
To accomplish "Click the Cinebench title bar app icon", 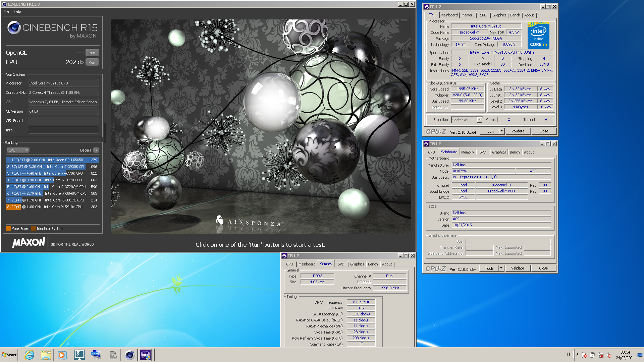I will point(4,4).
